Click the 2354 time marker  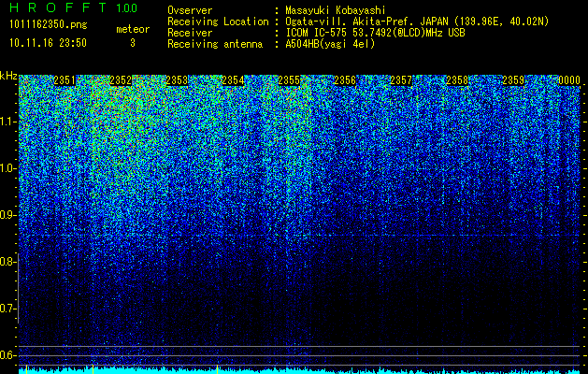coord(233,80)
